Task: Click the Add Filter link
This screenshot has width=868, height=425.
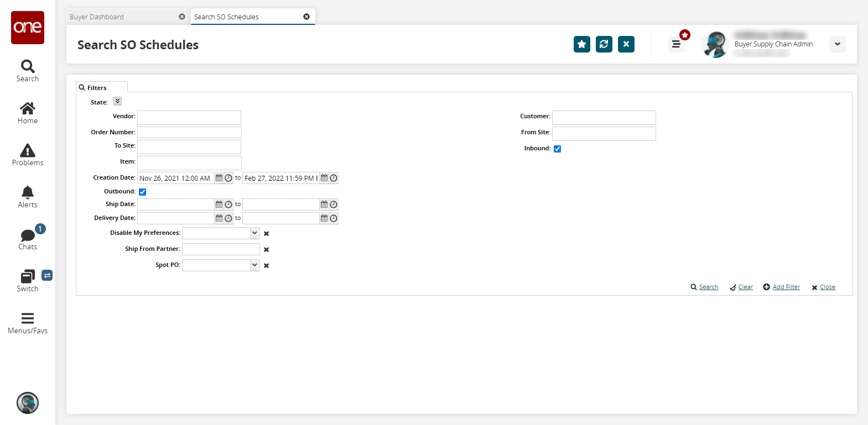Action: [x=786, y=287]
